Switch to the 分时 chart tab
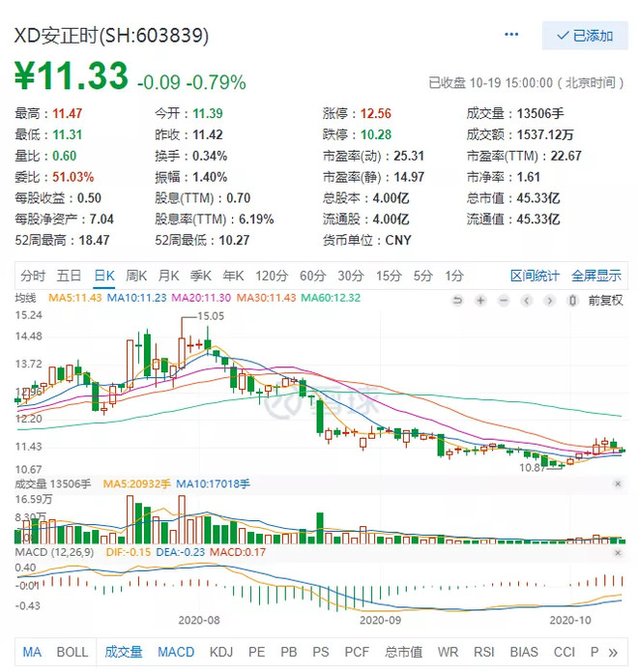The width and height of the screenshot is (638, 672). coord(33,276)
